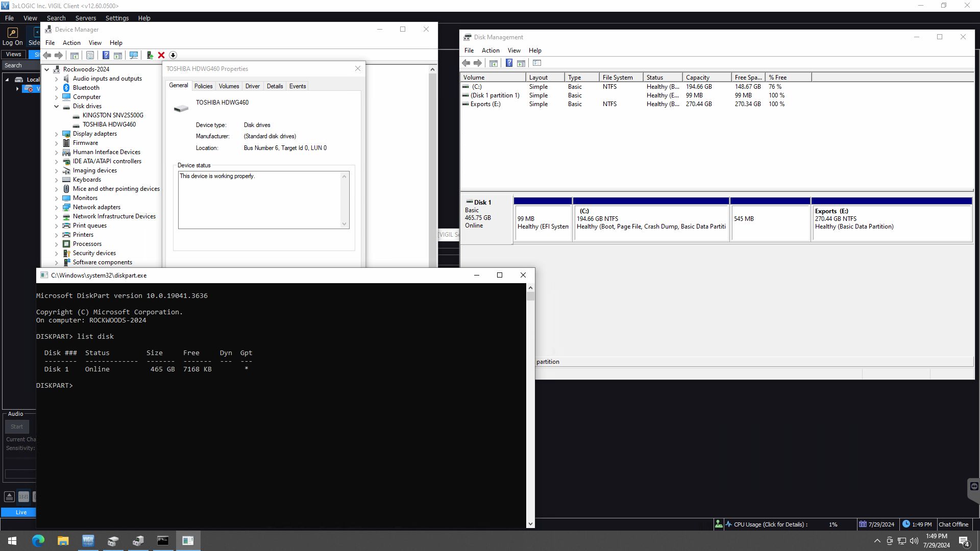Expand the Bluetooth device category
Screen dimensions: 980x551
pyautogui.click(x=57, y=88)
